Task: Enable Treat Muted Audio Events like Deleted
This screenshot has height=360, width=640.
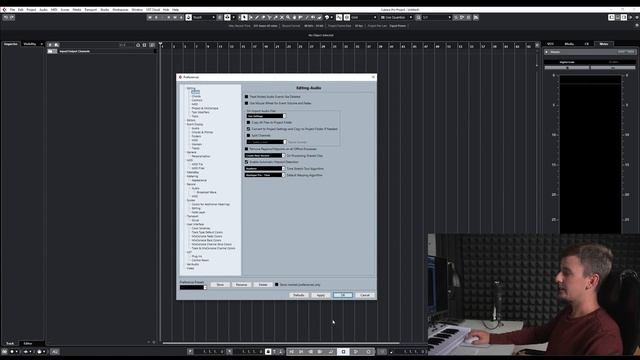Action: coord(247,97)
